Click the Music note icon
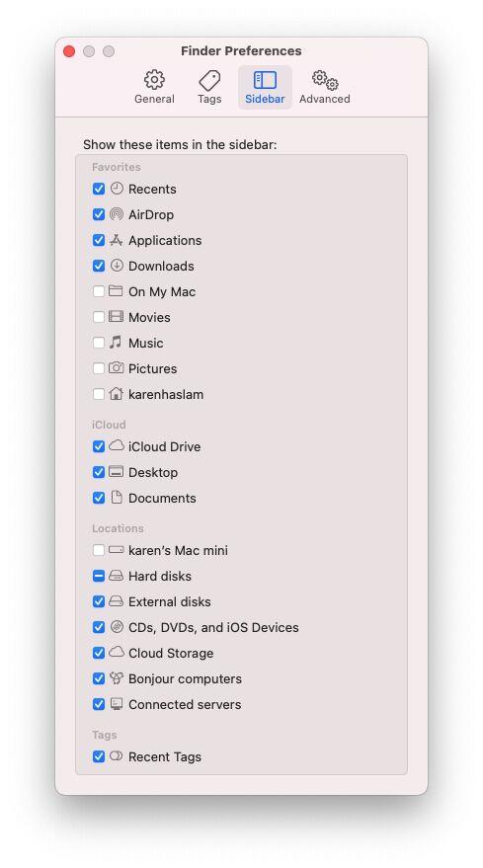Image resolution: width=483 pixels, height=868 pixels. pos(116,343)
